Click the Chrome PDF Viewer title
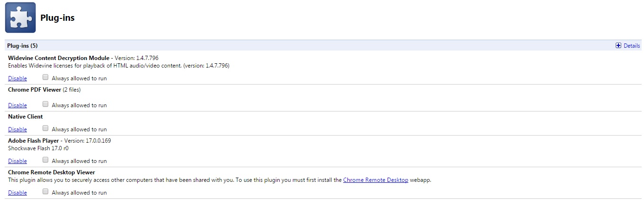The height and width of the screenshot is (222, 644). [x=35, y=90]
